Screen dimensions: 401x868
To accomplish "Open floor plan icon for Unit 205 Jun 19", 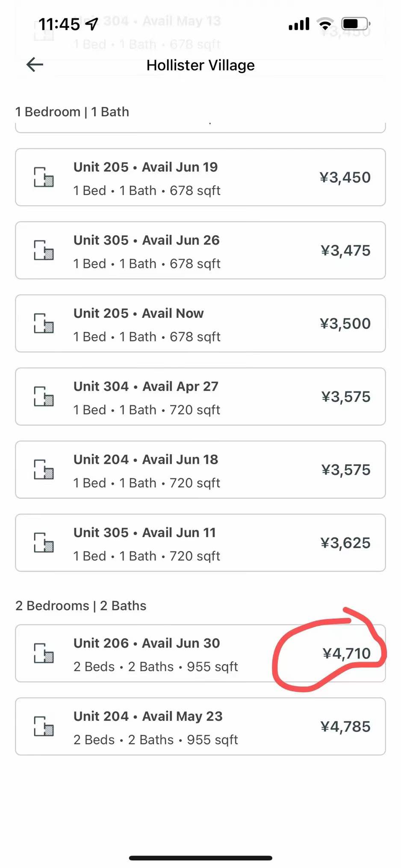I will [x=44, y=177].
